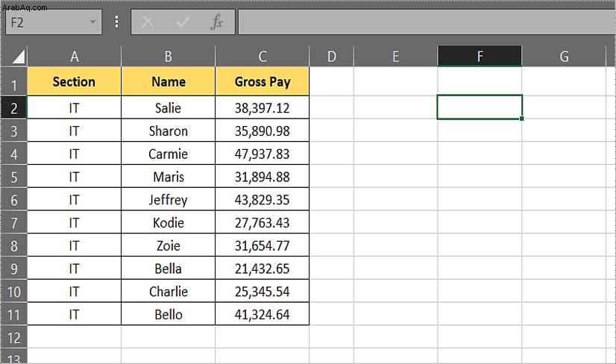The image size is (616, 364).
Task: Select row 12 header
Action: [x=13, y=337]
